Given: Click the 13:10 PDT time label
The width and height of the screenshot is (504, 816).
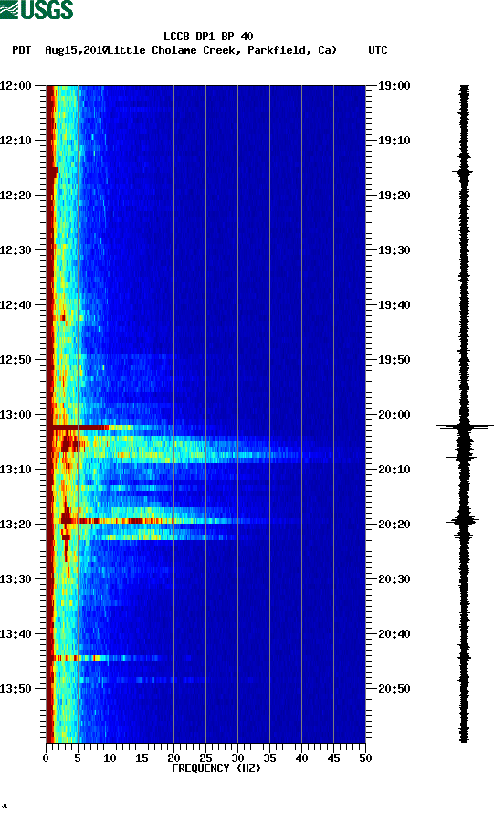Looking at the screenshot, I should click(x=16, y=470).
